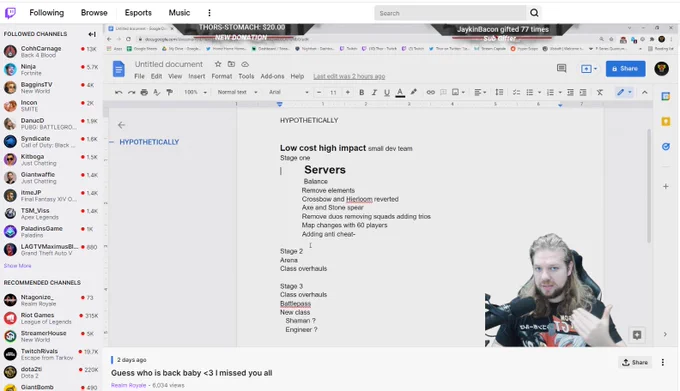Undo the last edit in Docs

(x=118, y=92)
